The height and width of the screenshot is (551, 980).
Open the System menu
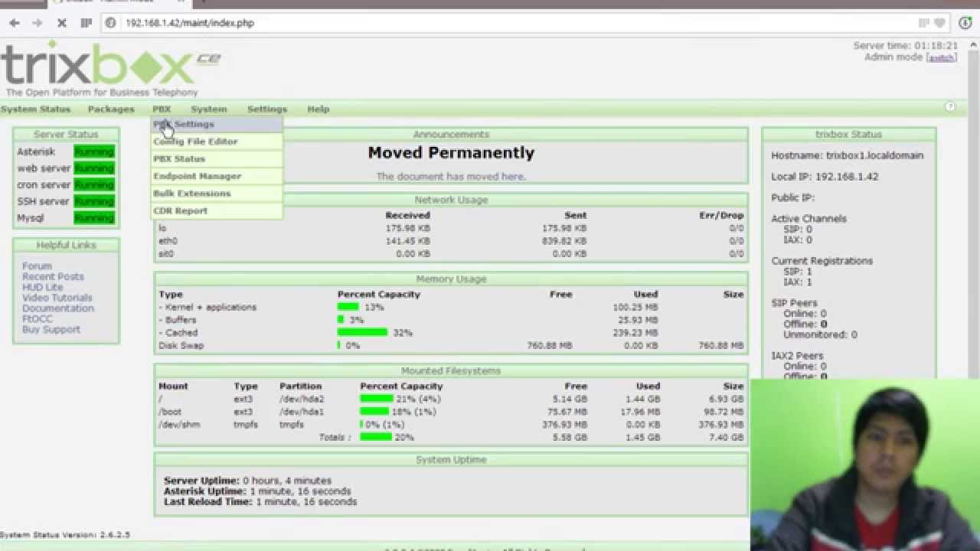click(209, 109)
